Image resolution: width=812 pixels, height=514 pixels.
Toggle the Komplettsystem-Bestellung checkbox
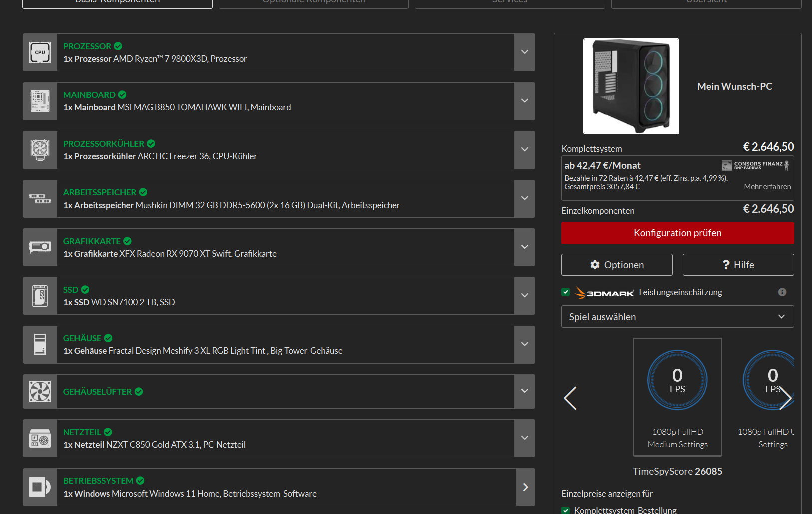pos(566,511)
